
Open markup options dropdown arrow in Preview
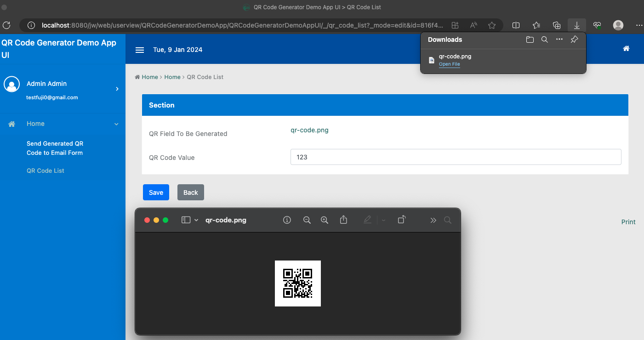pos(384,220)
